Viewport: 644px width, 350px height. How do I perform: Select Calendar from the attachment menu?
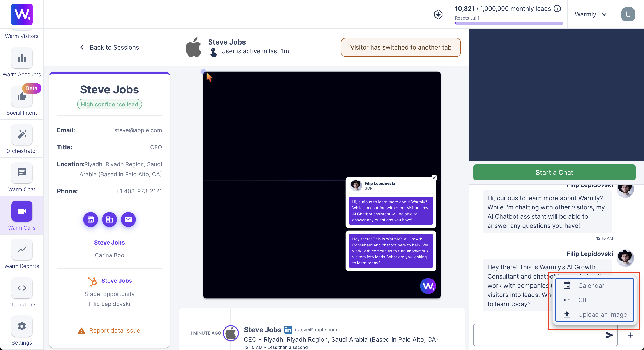(x=591, y=285)
